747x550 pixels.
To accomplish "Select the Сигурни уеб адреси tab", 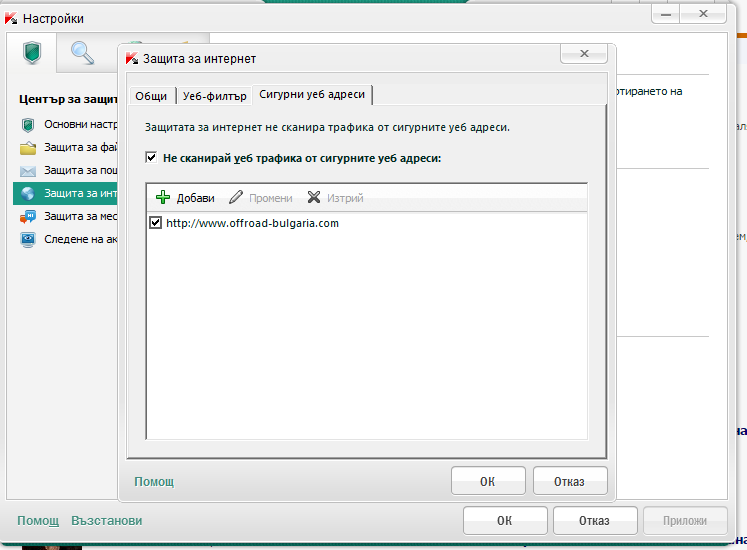I will 312,94.
